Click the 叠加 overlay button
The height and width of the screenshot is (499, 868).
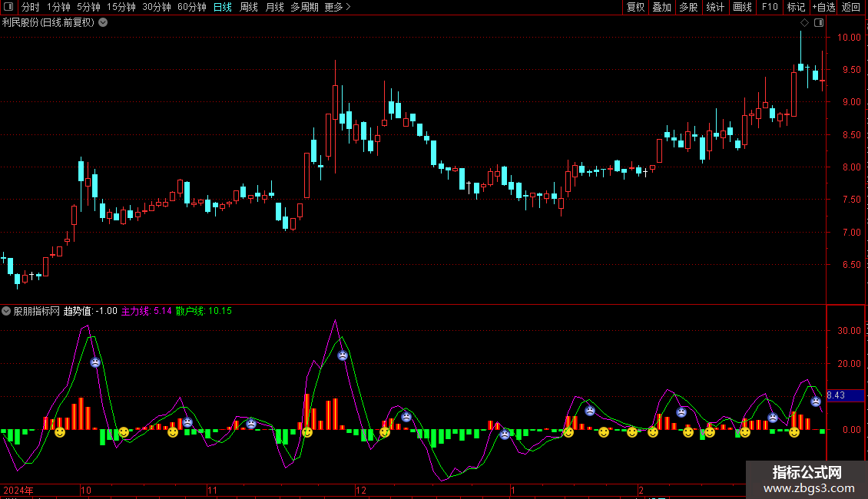point(662,7)
